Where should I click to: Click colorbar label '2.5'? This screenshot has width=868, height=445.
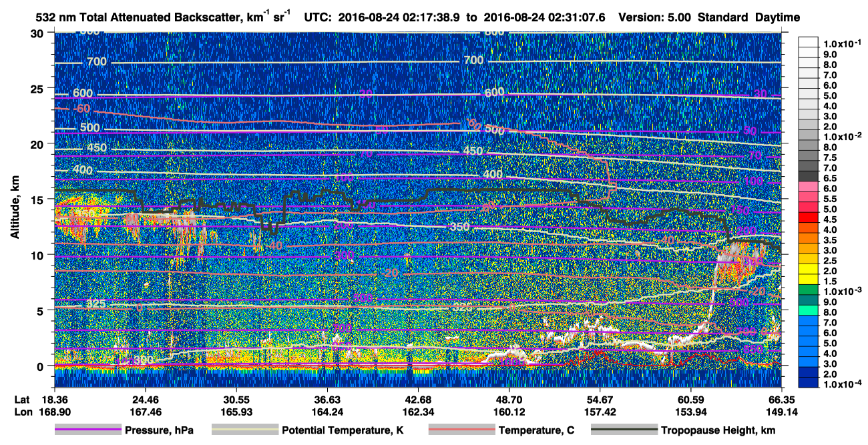coord(831,261)
